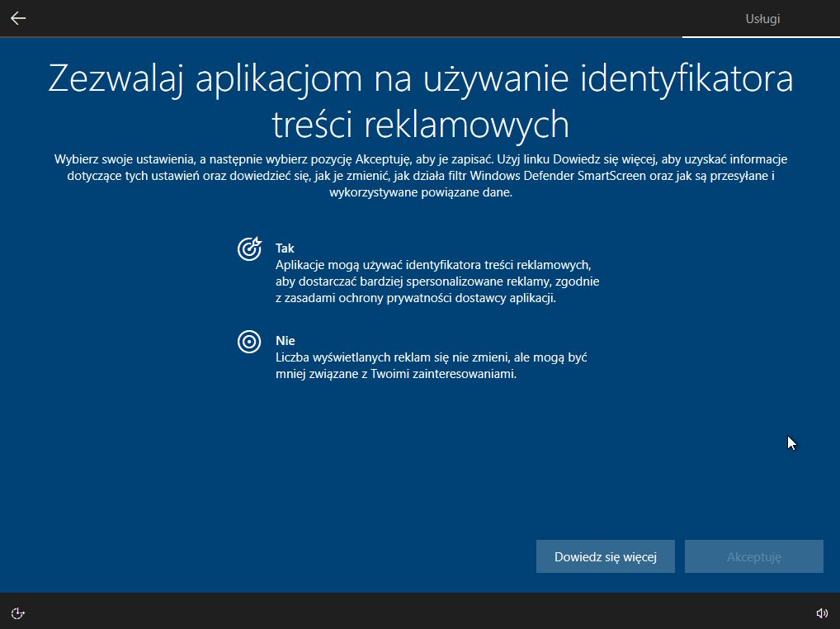
Task: Choose the Tak option label
Action: click(x=285, y=248)
